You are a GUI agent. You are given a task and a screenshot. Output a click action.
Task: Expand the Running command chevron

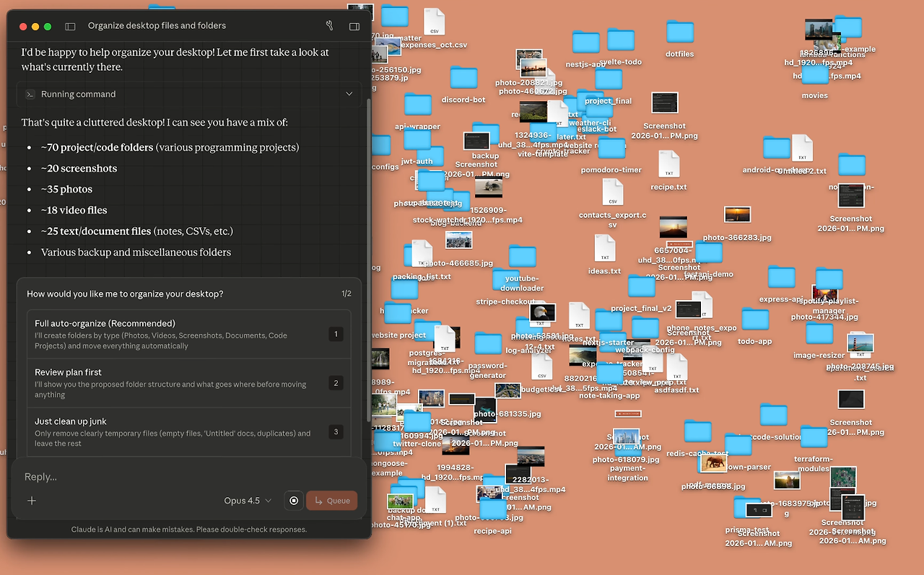tap(349, 95)
